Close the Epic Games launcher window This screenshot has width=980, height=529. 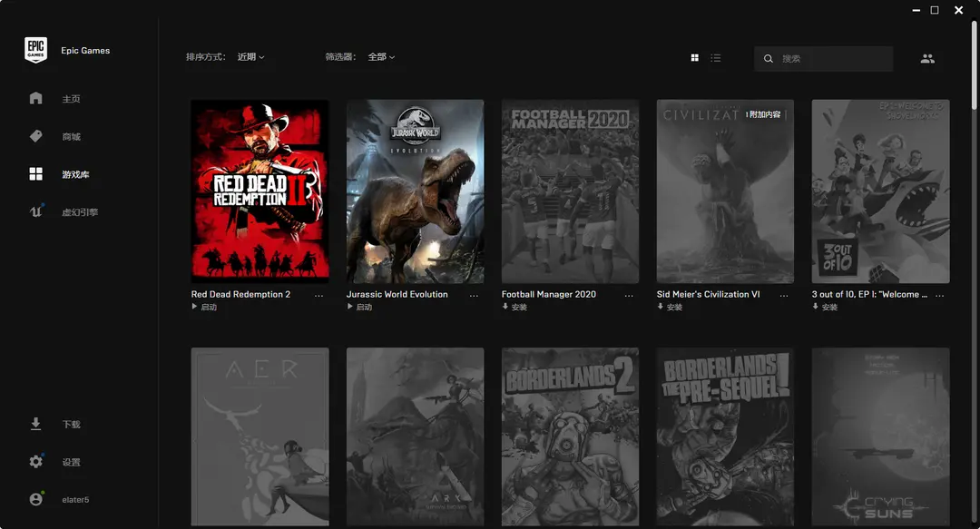(x=959, y=10)
